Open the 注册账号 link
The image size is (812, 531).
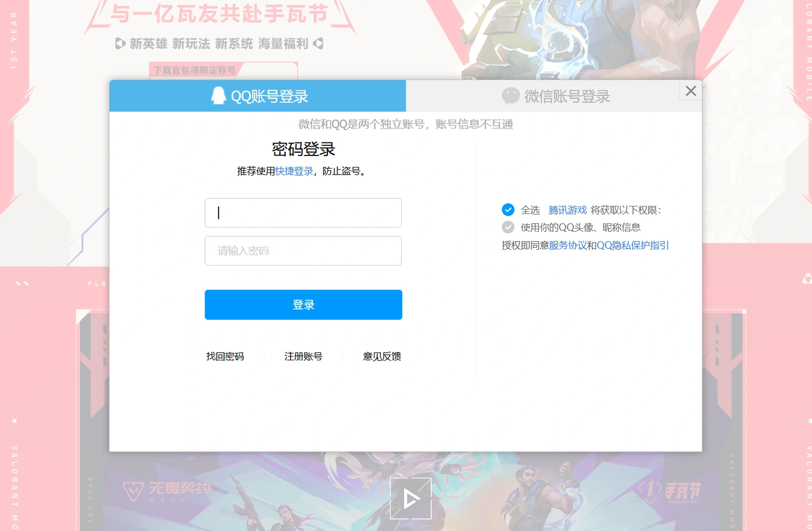(303, 357)
